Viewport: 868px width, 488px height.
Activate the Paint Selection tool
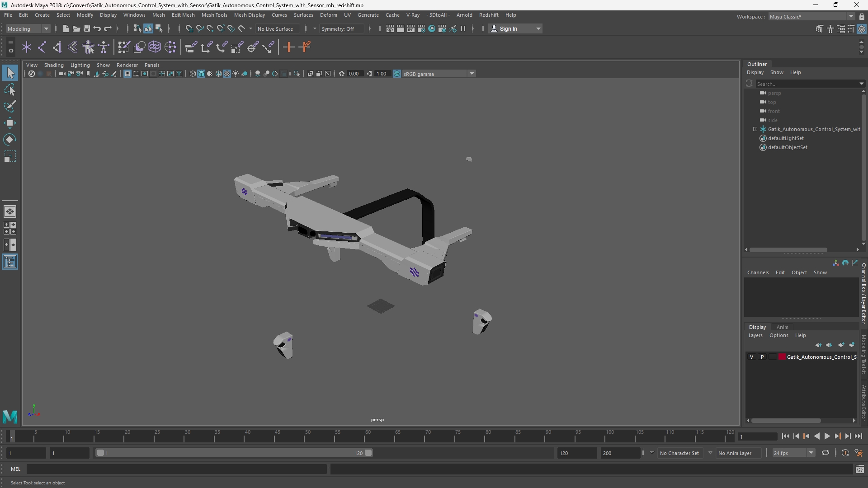(10, 107)
